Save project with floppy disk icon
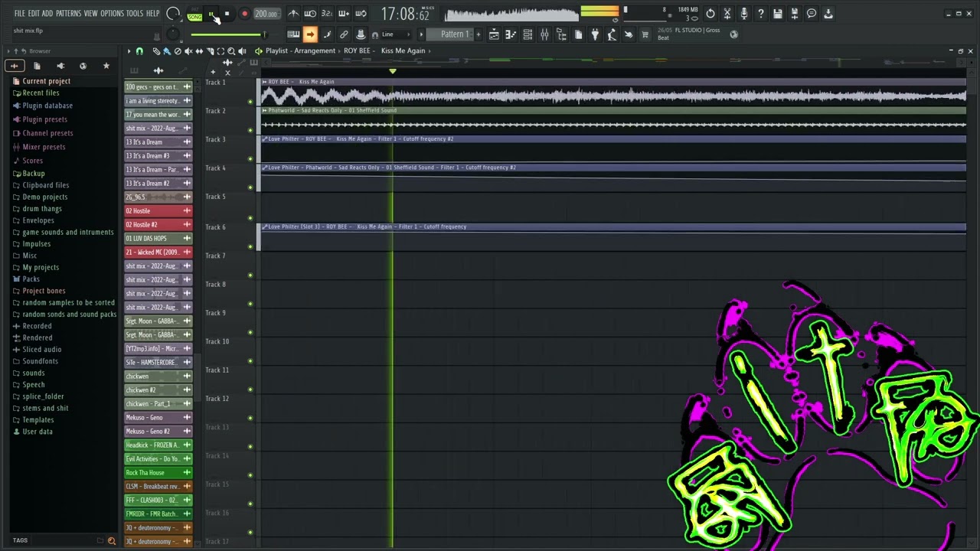 [778, 14]
